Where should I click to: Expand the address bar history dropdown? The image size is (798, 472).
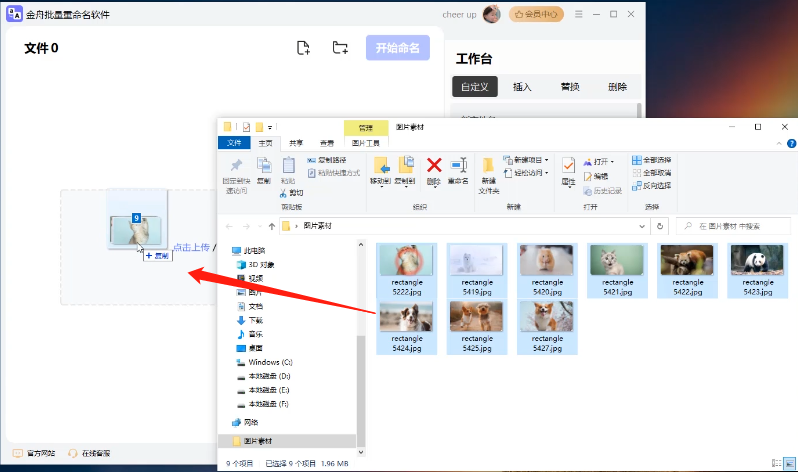(x=642, y=226)
